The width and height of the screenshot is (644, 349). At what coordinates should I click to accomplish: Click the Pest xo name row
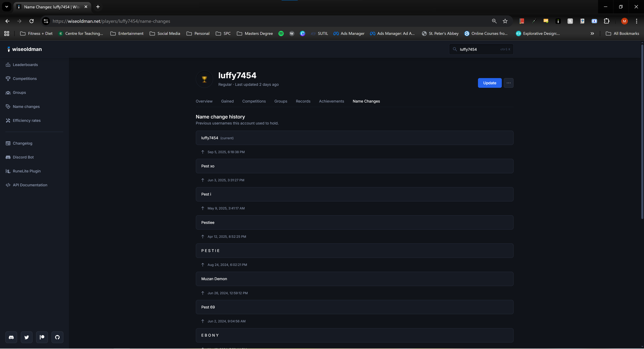point(355,166)
